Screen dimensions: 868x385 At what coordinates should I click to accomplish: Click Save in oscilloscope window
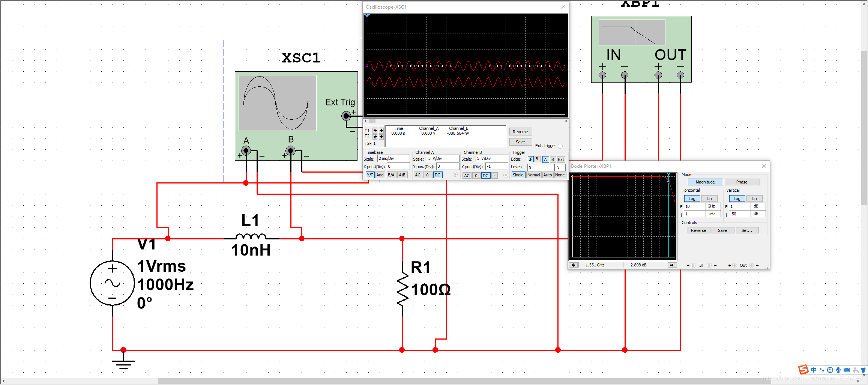[520, 142]
